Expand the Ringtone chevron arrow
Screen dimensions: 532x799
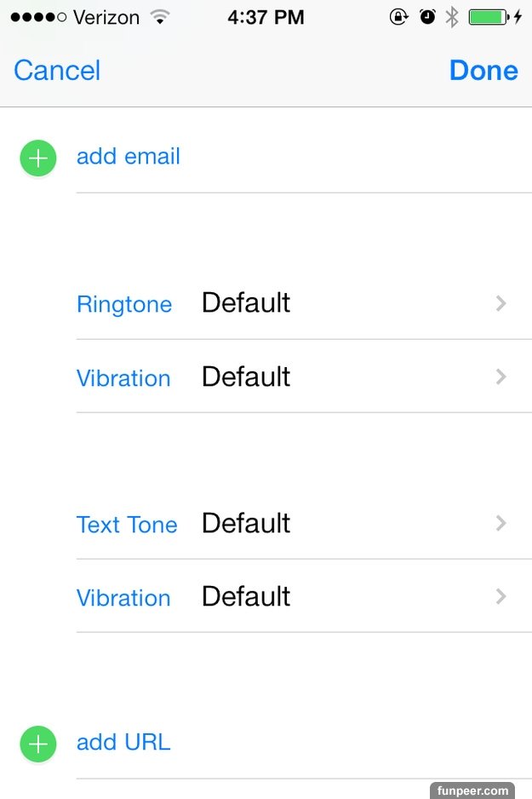coord(501,303)
